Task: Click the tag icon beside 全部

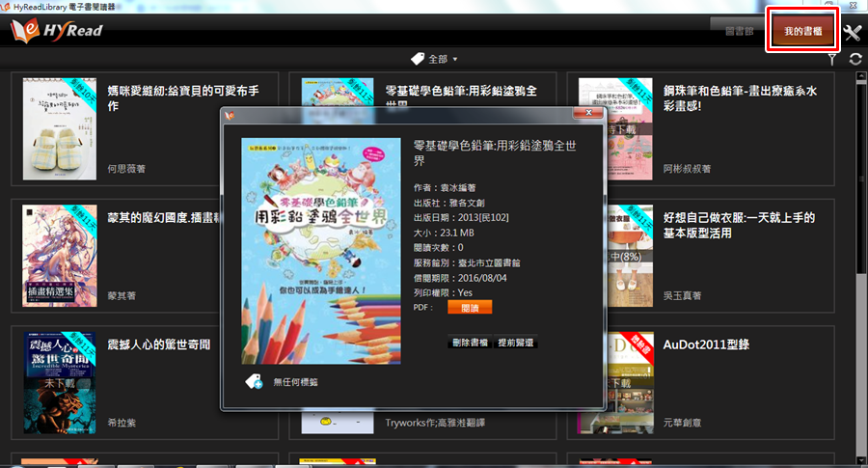Action: (x=417, y=59)
